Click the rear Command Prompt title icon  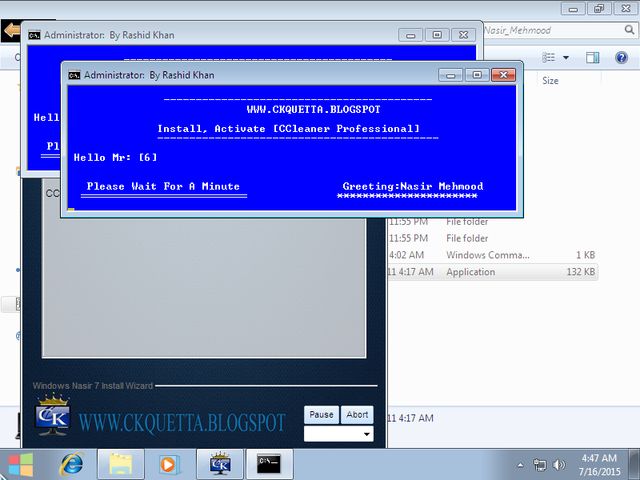34,35
